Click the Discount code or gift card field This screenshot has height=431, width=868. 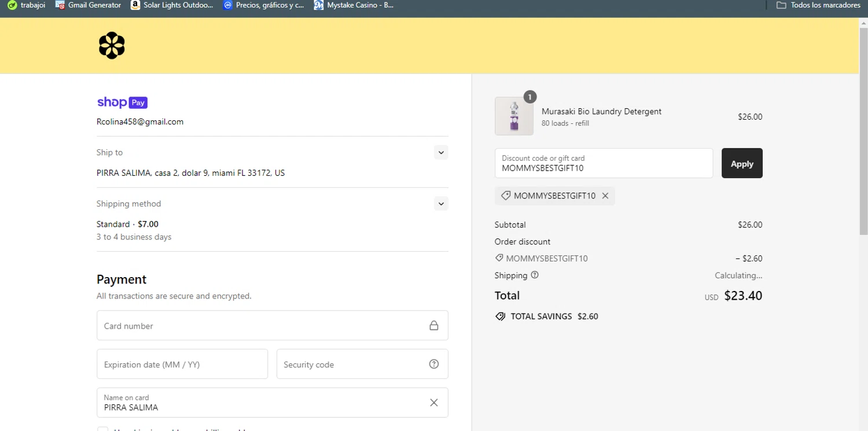(604, 163)
